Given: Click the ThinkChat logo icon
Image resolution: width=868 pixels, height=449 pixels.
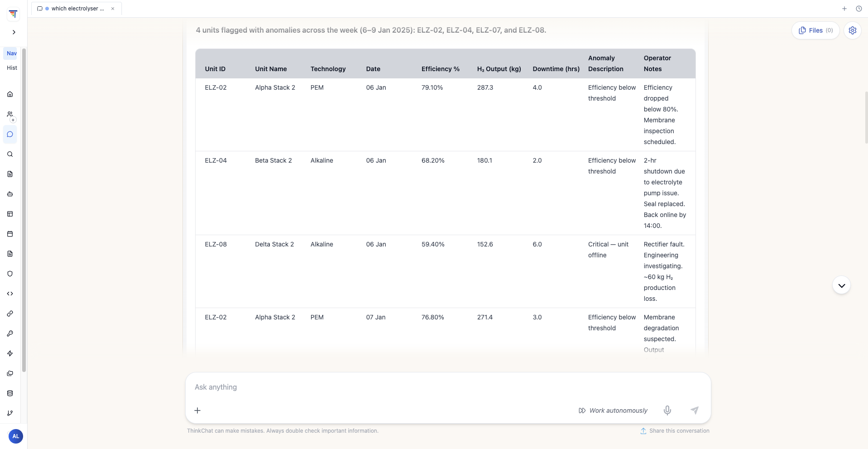Looking at the screenshot, I should click(x=13, y=14).
